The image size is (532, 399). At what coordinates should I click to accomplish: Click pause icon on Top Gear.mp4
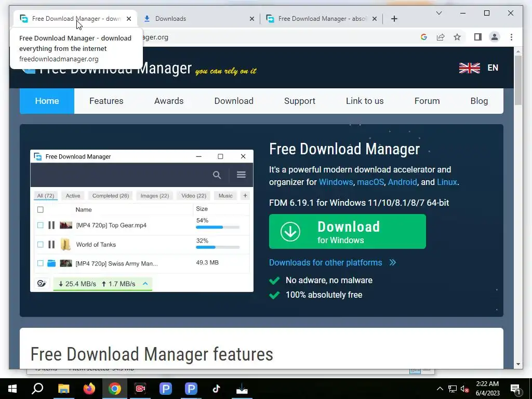(x=51, y=225)
